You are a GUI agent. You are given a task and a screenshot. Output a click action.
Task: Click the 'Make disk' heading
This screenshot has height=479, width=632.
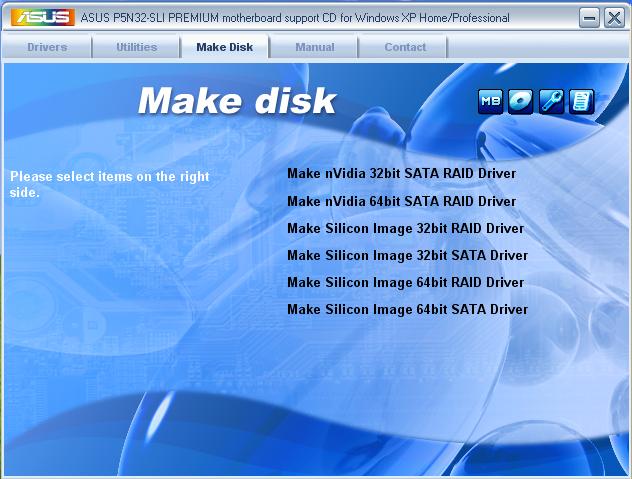(x=237, y=100)
